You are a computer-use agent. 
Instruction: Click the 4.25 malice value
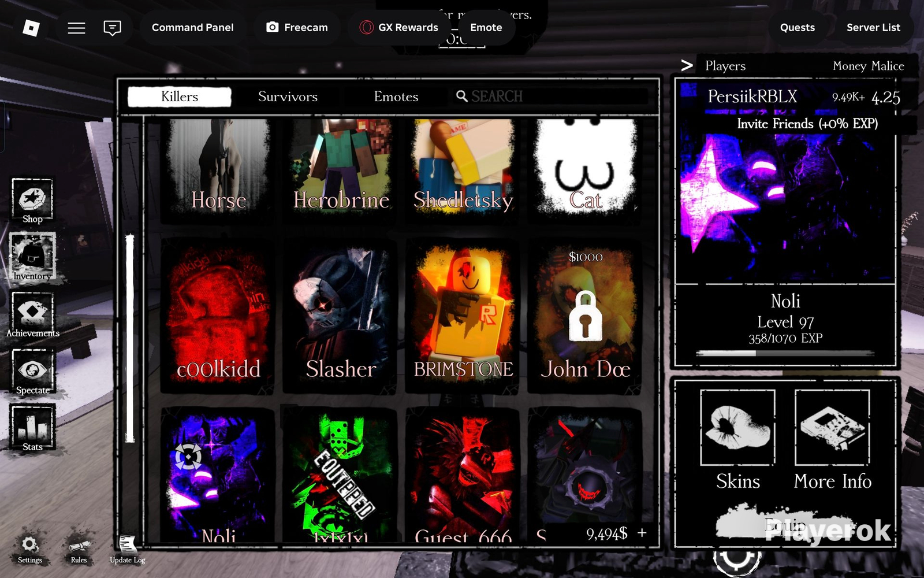886,98
